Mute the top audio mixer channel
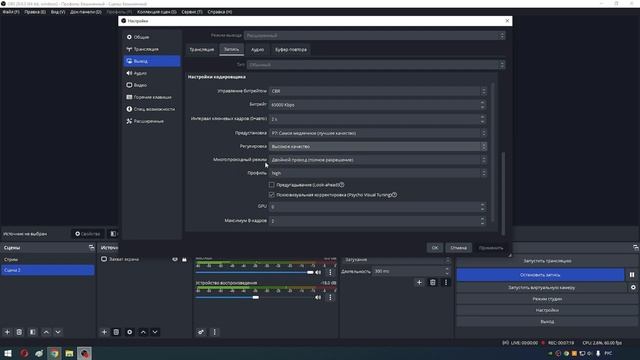Image resolution: width=640 pixels, height=360 pixels. click(318, 272)
